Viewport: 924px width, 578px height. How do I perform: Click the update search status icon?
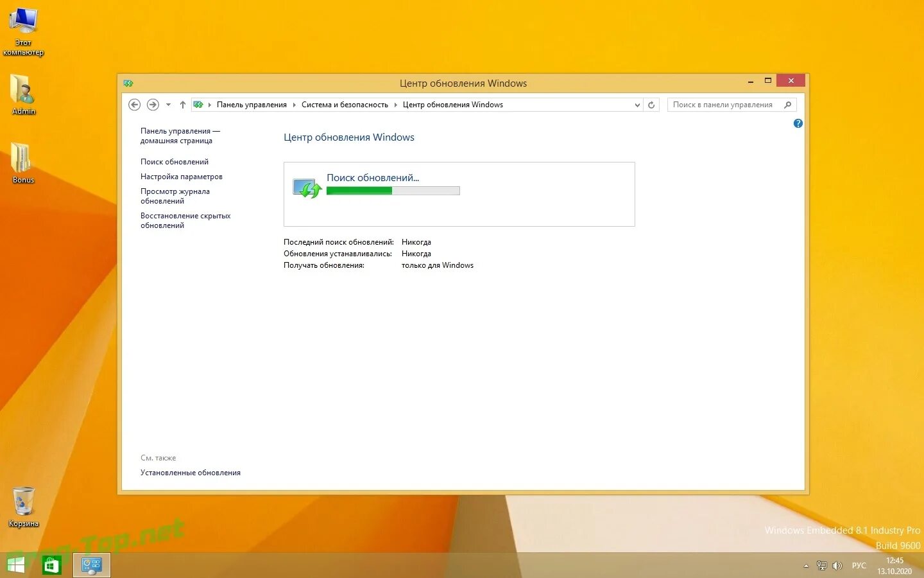(307, 188)
